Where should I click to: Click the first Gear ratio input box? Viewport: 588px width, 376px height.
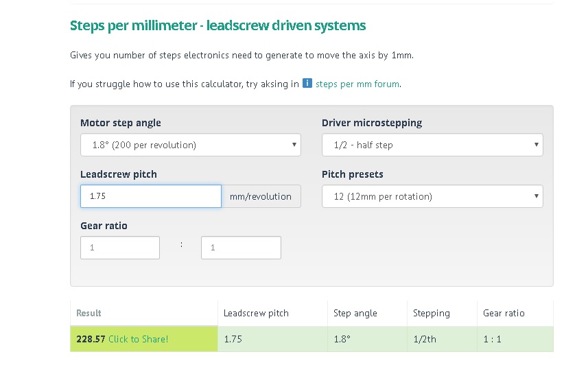point(120,248)
